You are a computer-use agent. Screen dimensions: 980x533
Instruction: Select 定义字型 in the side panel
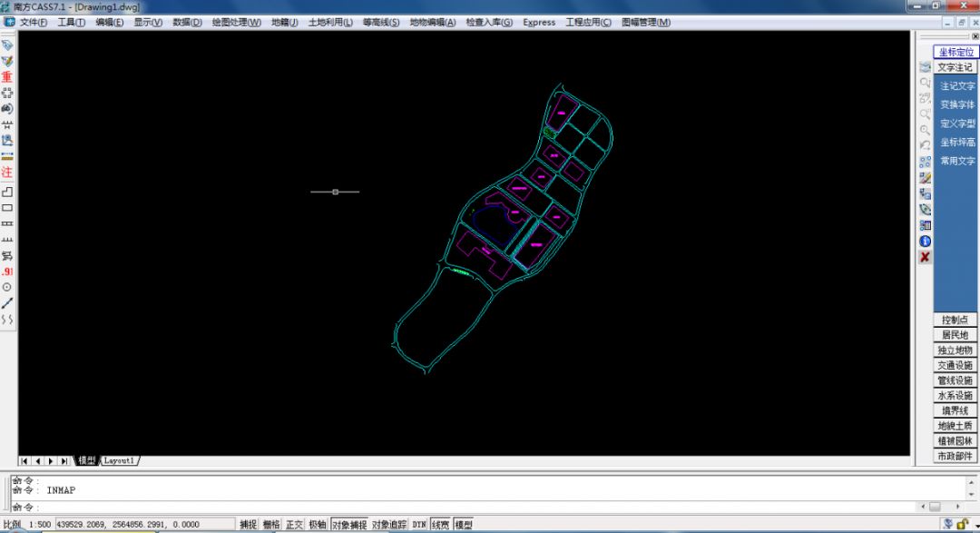click(957, 123)
